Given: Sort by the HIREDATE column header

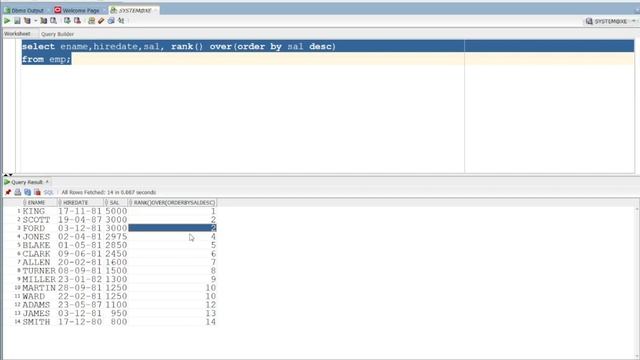Looking at the screenshot, I should click(80, 202).
